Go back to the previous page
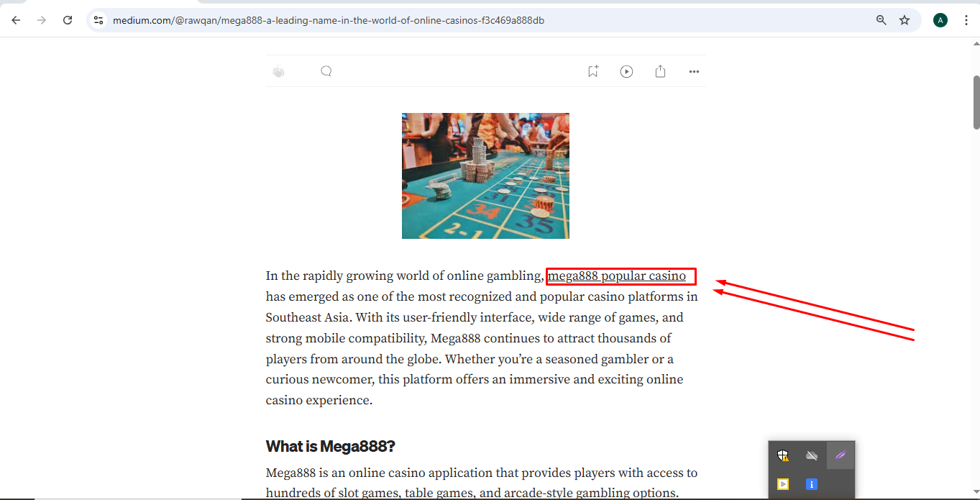Viewport: 980px width, 500px height. click(x=16, y=20)
